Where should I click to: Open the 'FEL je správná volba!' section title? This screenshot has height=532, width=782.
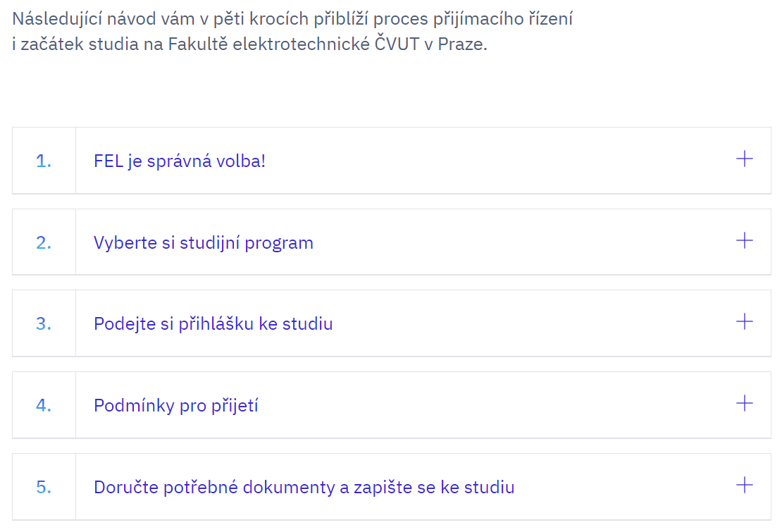(180, 161)
